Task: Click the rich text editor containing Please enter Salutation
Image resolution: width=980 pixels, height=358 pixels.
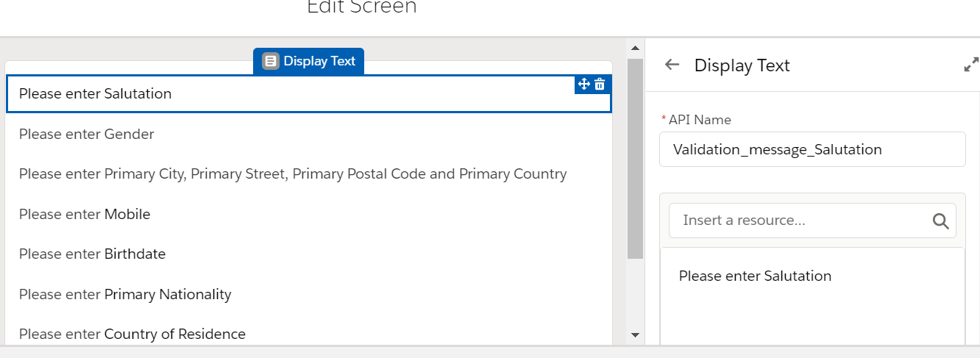Action: tap(812, 294)
